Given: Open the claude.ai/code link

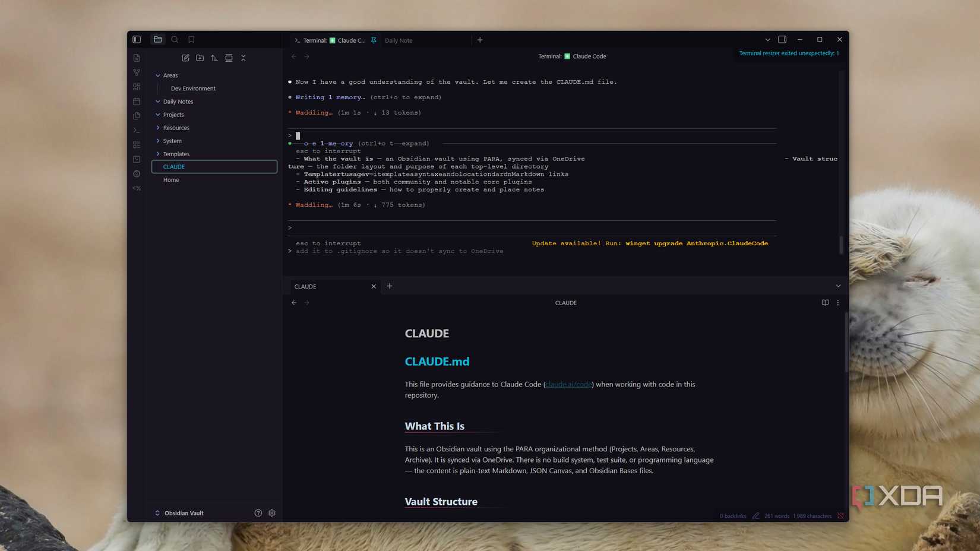Looking at the screenshot, I should [x=568, y=385].
